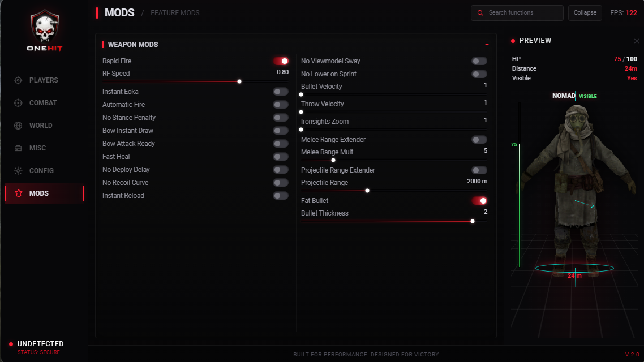The height and width of the screenshot is (362, 644).
Task: Turn on Automatic Fire
Action: (x=281, y=105)
